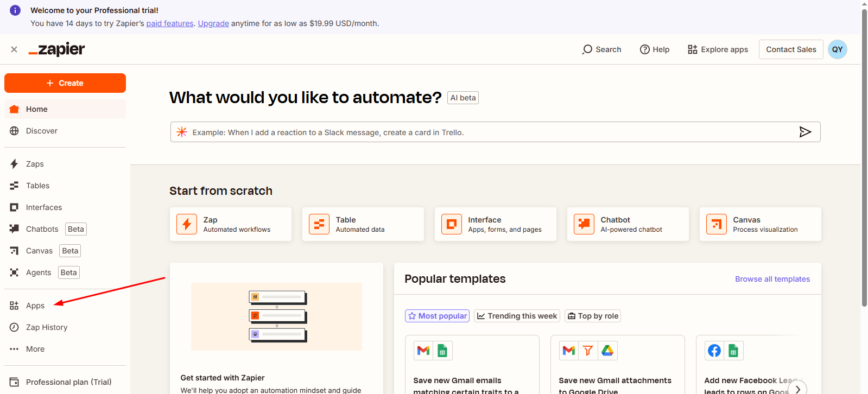Viewport: 868px width, 394px height.
Task: Open Professional plan (Trial) page
Action: [65, 382]
